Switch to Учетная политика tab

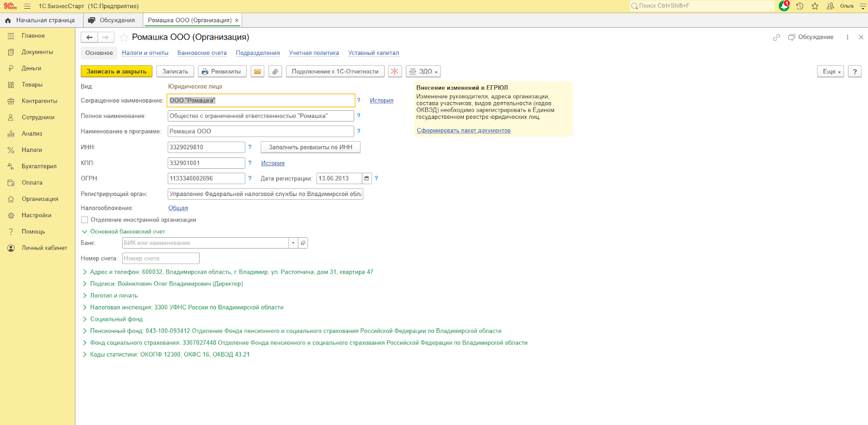pos(314,53)
